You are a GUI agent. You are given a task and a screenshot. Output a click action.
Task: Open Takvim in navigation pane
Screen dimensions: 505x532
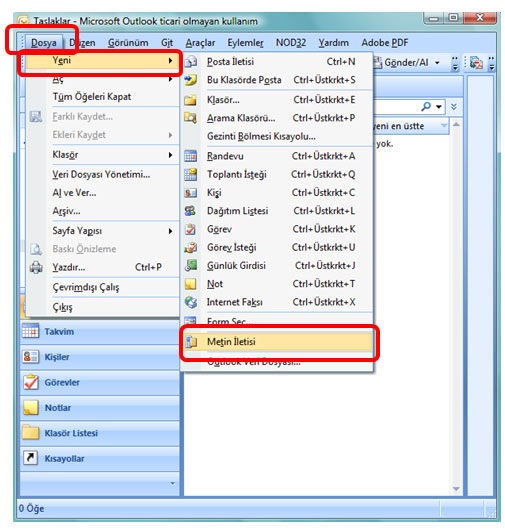[x=99, y=331]
